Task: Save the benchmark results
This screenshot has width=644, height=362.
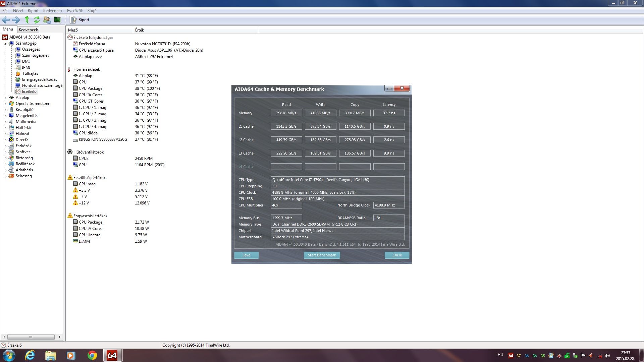Action: click(246, 255)
